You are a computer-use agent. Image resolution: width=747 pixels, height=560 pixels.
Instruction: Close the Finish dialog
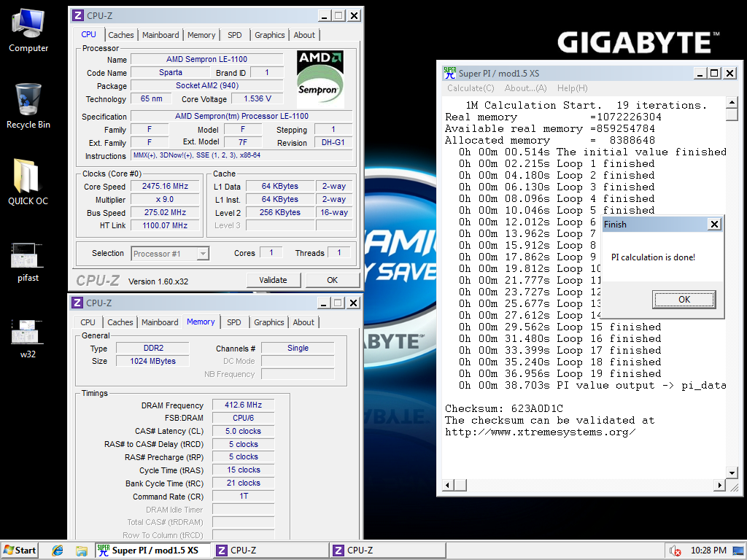click(x=714, y=225)
